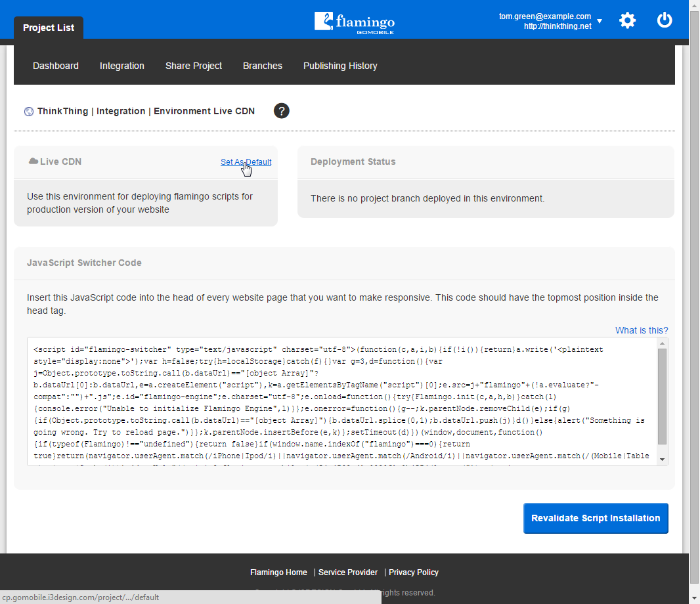
Task: Click the tom.green@example.com account text
Action: (x=544, y=16)
